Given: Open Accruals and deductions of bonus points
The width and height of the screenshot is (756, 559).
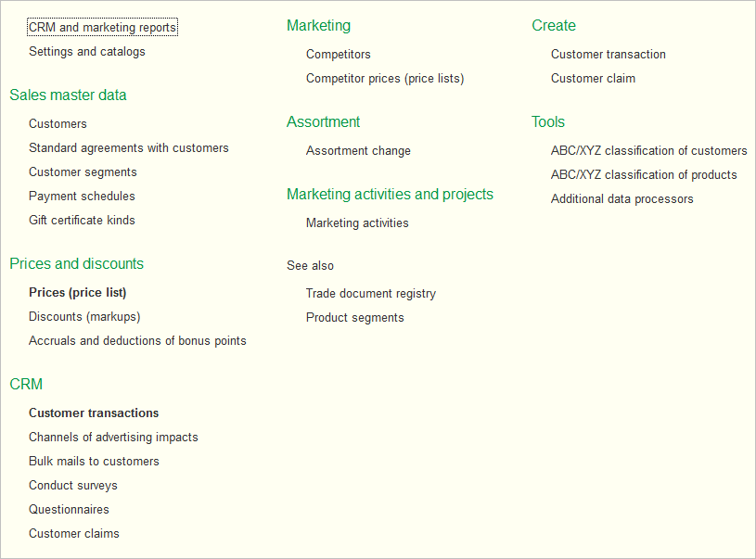Looking at the screenshot, I should point(137,341).
